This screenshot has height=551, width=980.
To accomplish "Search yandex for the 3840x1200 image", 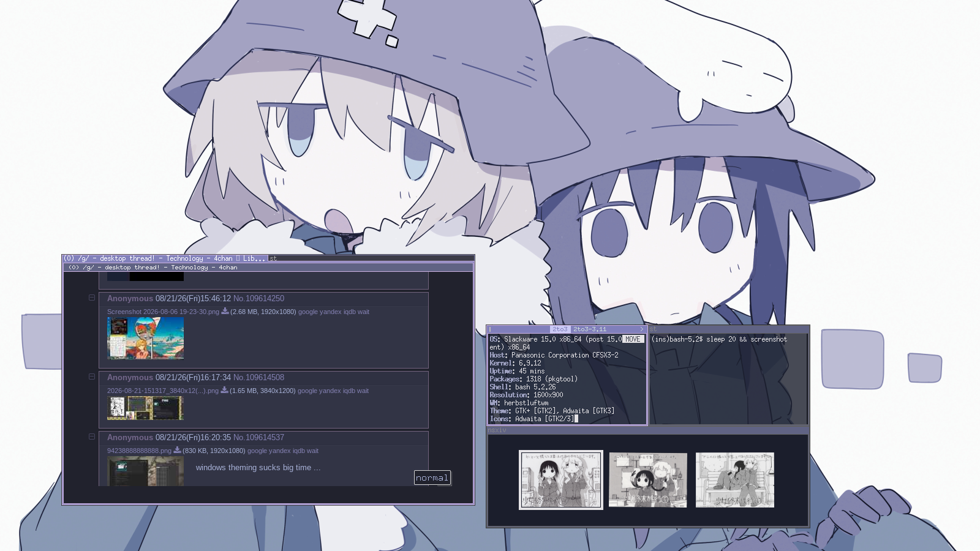I will point(330,391).
